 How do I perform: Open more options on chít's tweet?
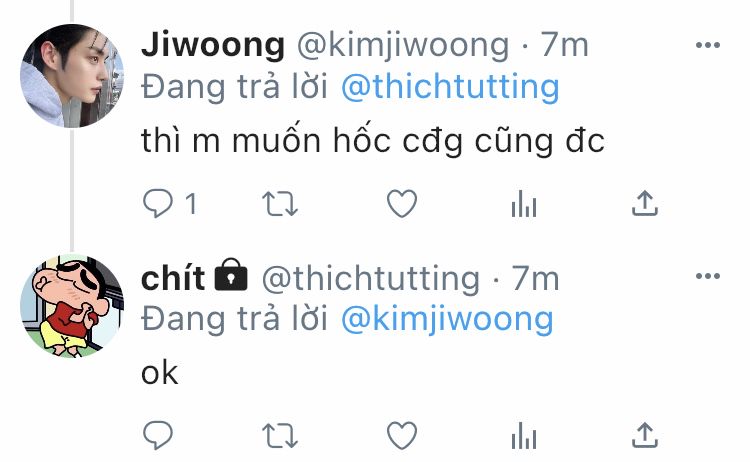pyautogui.click(x=708, y=276)
